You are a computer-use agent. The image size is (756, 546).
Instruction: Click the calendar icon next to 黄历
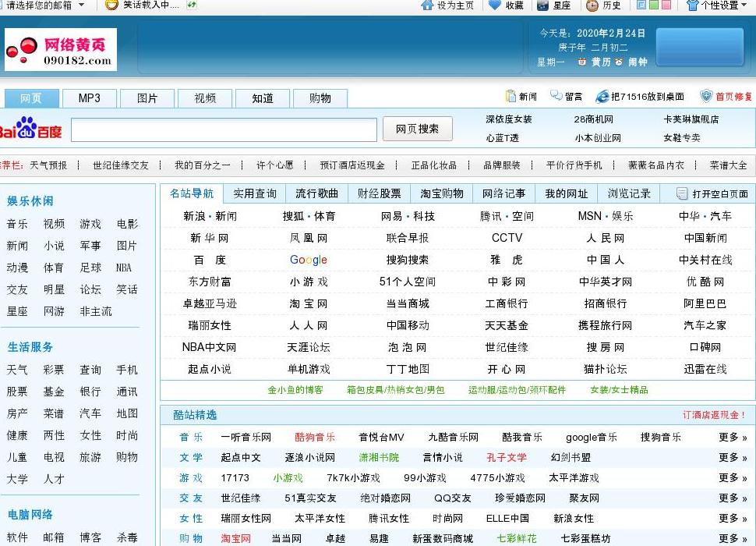(582, 62)
